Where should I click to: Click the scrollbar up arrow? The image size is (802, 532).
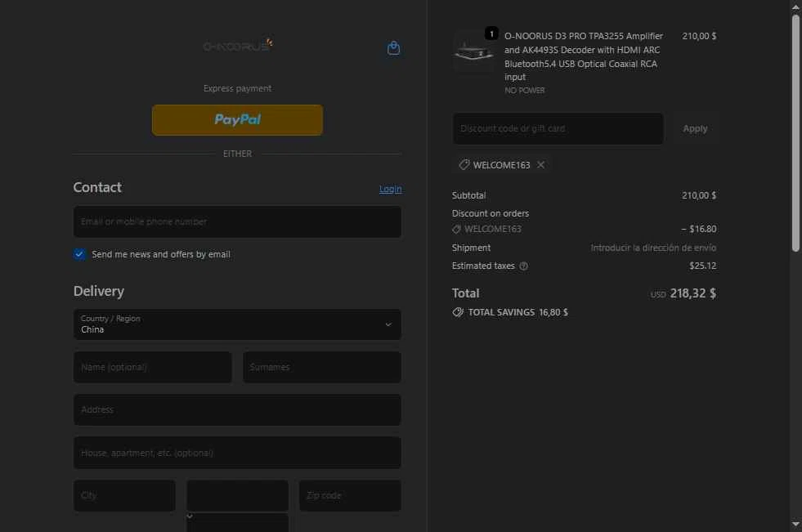coord(795,7)
